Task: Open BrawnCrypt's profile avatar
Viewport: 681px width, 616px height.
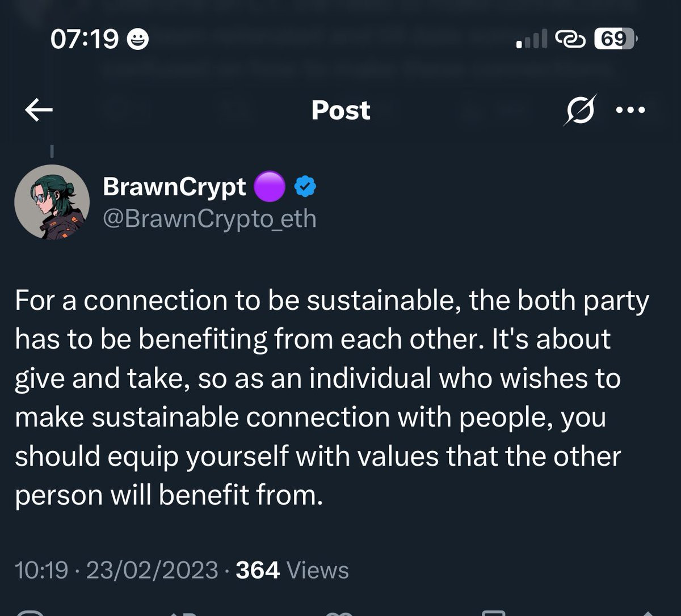Action: (x=52, y=202)
